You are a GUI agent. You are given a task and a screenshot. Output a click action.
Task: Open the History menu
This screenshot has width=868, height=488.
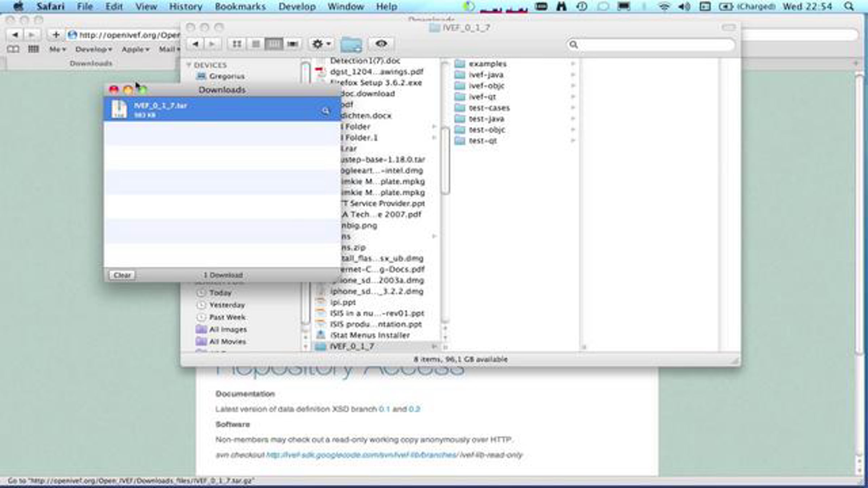pos(185,7)
